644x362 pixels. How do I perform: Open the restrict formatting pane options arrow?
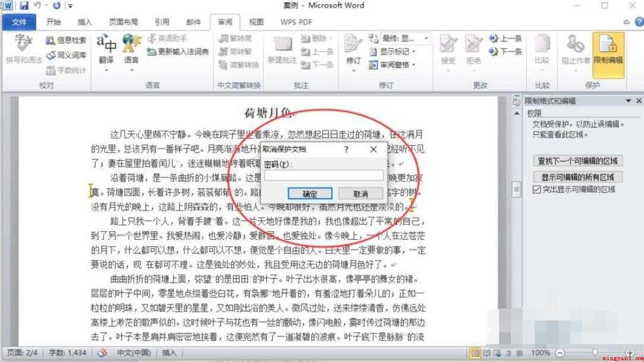coord(628,100)
